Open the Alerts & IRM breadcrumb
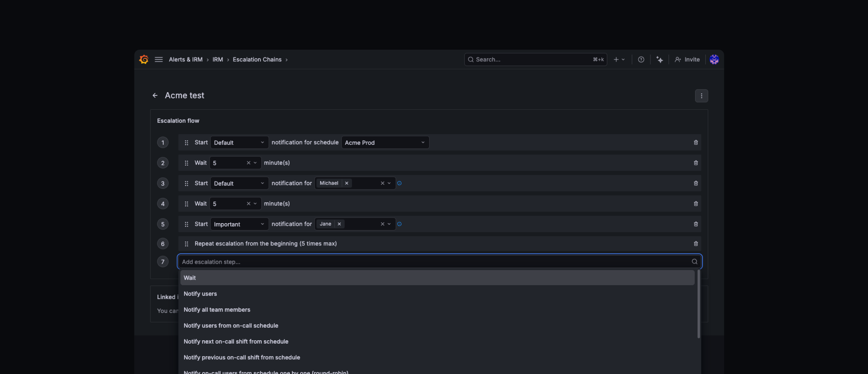Image resolution: width=868 pixels, height=374 pixels. tap(186, 59)
